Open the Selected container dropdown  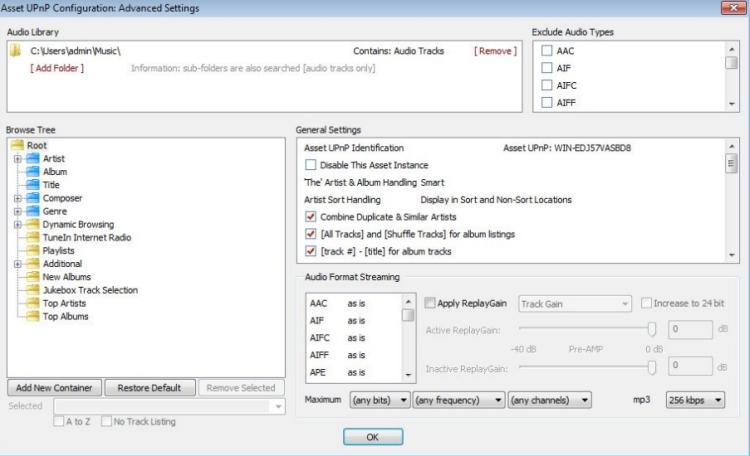[170, 406]
